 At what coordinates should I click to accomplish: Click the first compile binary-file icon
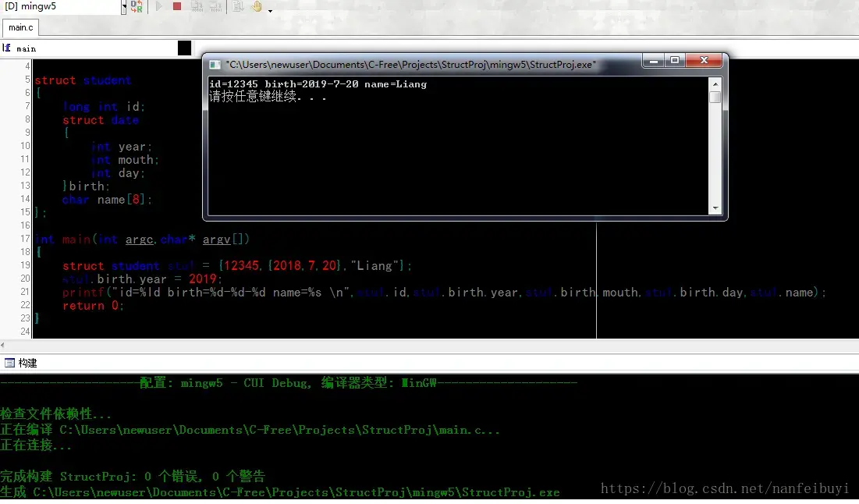pos(197,6)
